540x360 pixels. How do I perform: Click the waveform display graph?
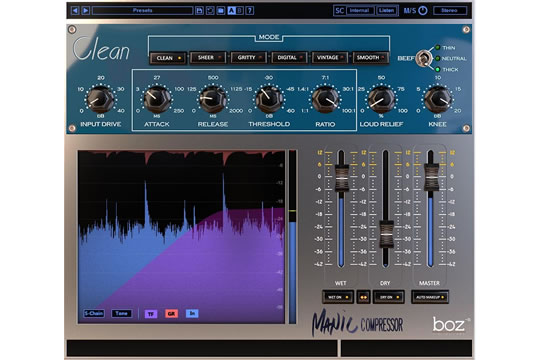(x=181, y=237)
